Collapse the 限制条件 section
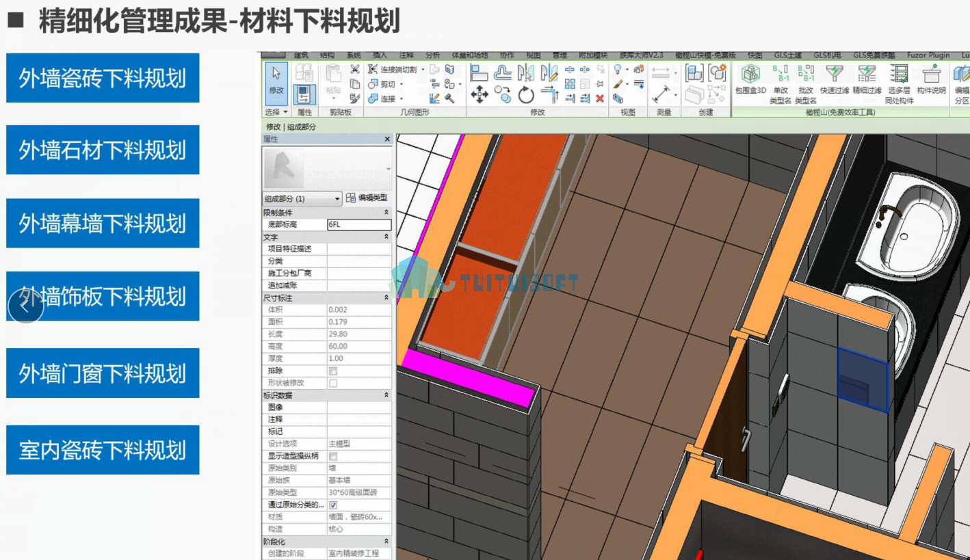Image resolution: width=970 pixels, height=560 pixels. click(x=386, y=213)
